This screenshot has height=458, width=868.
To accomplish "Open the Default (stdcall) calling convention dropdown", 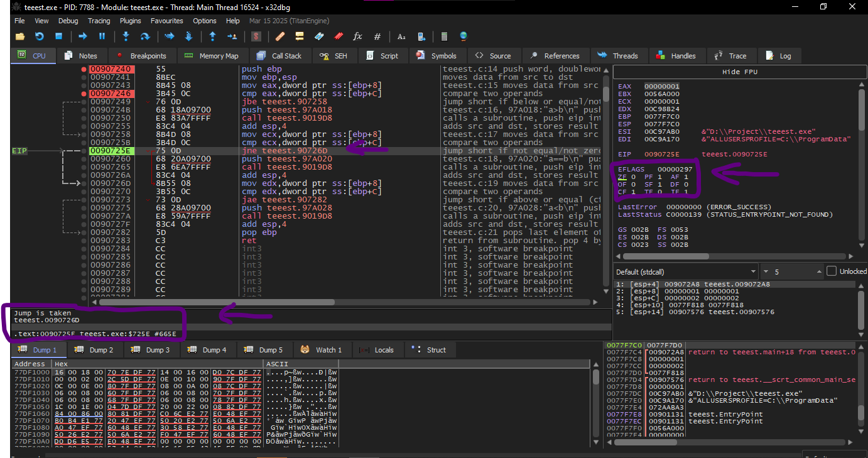I will coord(685,271).
